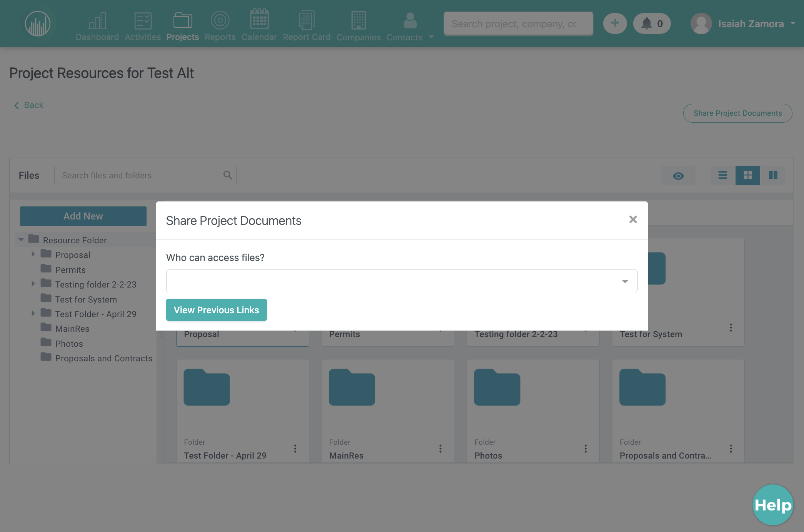Open the user menu arrow beside Isaiah Zamora
This screenshot has width=804, height=532.
(x=792, y=23)
